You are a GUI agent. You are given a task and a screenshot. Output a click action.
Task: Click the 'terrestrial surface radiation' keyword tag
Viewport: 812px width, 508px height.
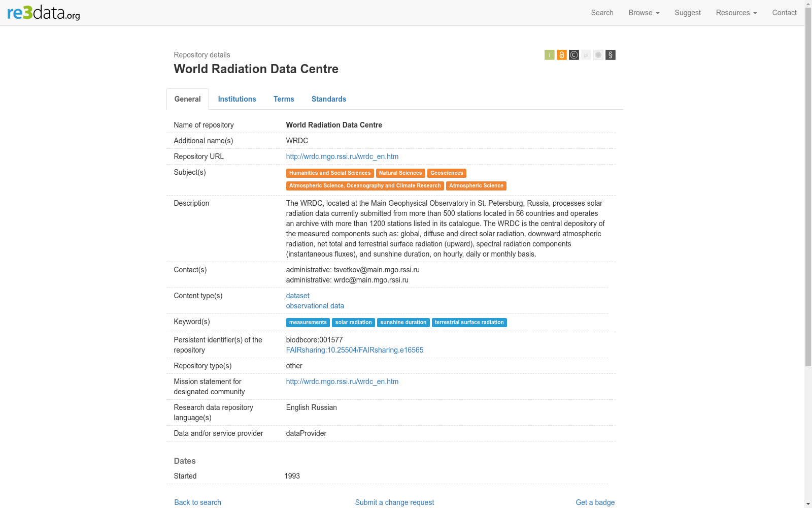tap(469, 323)
